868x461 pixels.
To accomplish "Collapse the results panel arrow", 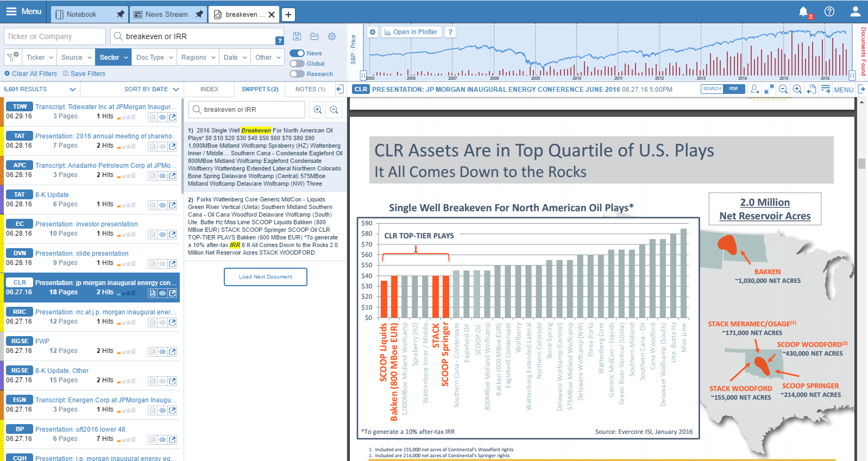I will click(x=339, y=89).
